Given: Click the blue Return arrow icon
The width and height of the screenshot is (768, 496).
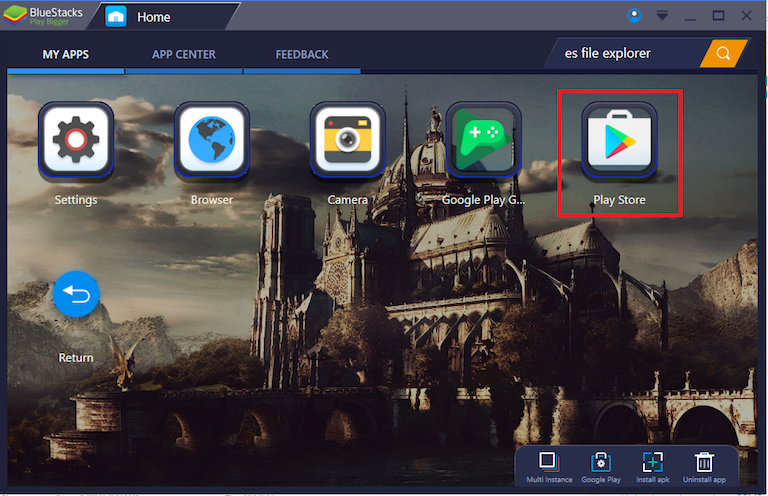Looking at the screenshot, I should [76, 294].
